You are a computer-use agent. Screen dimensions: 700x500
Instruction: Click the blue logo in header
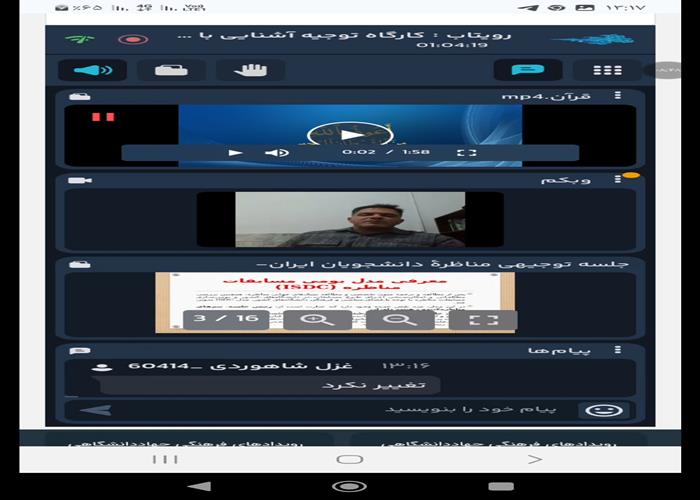[x=594, y=39]
